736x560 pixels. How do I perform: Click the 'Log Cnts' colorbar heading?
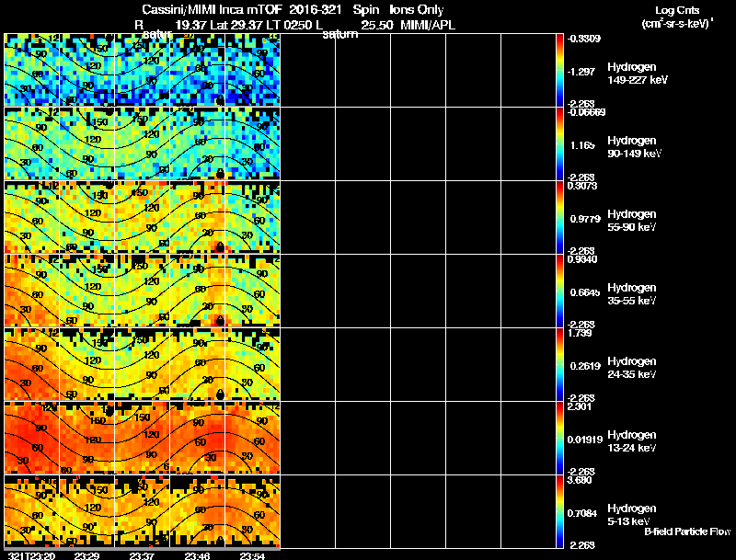pyautogui.click(x=677, y=10)
